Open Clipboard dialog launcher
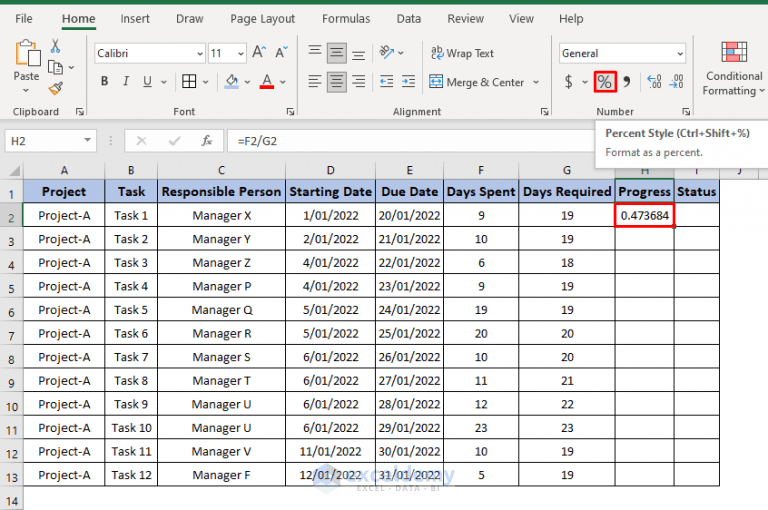 pos(79,112)
